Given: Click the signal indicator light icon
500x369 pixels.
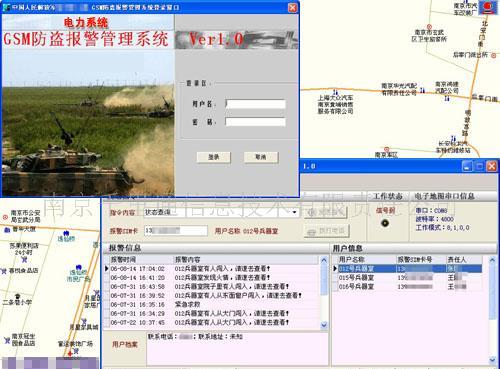Looking at the screenshot, I should [x=385, y=223].
